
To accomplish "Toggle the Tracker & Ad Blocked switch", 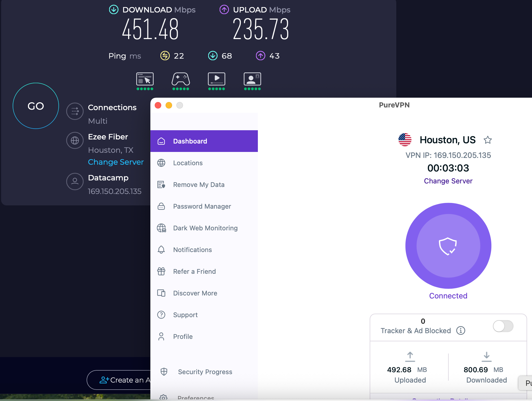I will [503, 326].
